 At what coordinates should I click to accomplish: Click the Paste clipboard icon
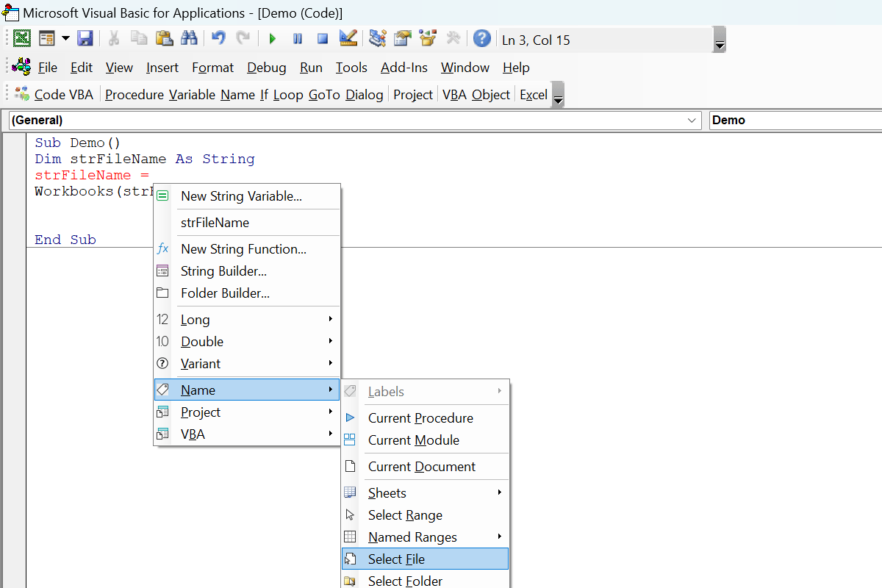click(164, 39)
